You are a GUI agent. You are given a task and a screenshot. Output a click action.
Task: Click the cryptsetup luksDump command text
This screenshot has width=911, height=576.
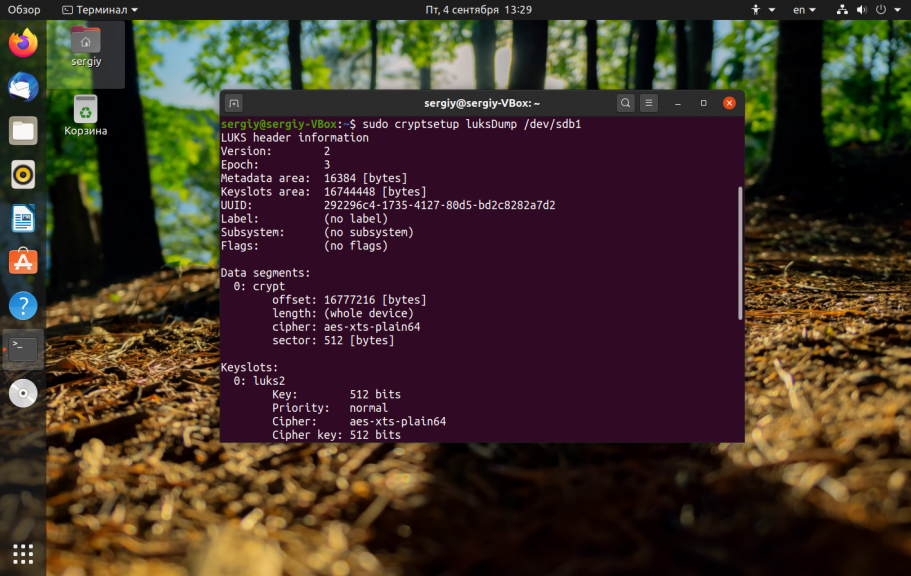pyautogui.click(x=471, y=124)
